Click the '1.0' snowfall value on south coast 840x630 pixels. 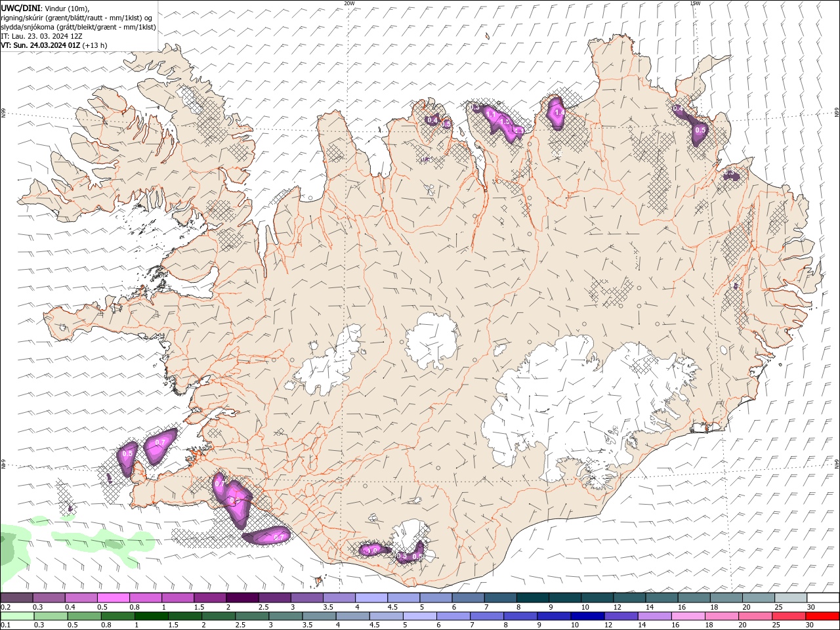(372, 550)
